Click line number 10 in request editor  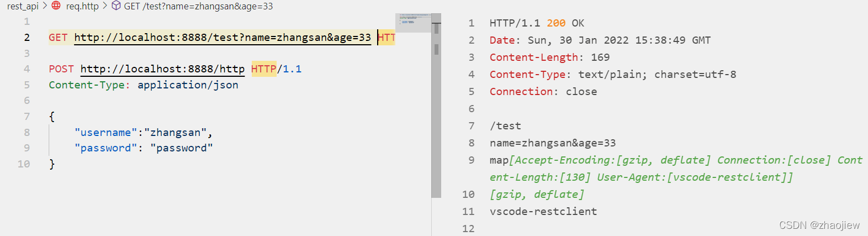(x=24, y=164)
